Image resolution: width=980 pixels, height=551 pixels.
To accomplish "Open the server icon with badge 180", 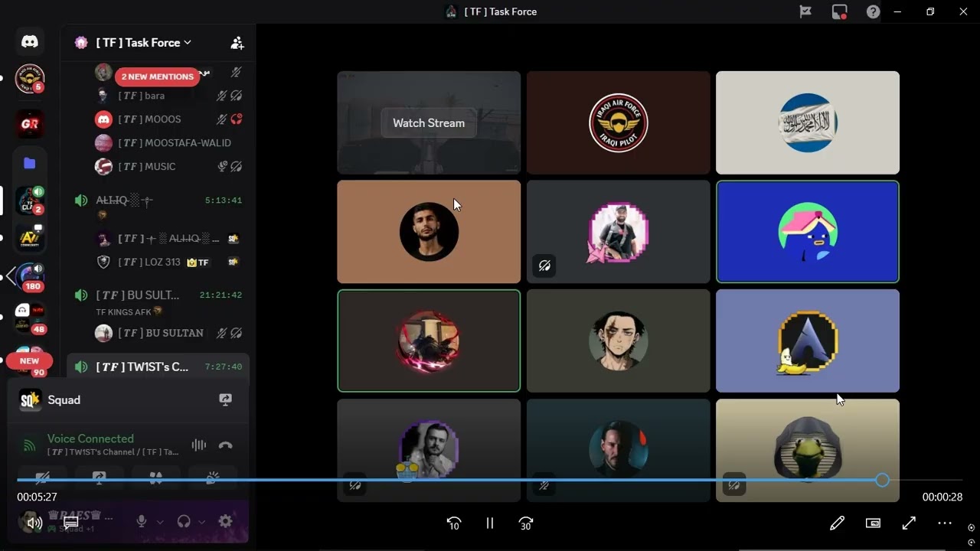I will (30, 277).
